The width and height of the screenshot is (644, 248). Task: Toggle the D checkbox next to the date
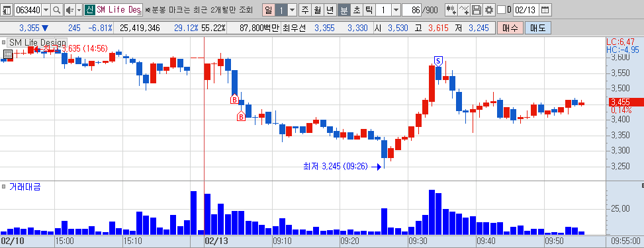501,9
